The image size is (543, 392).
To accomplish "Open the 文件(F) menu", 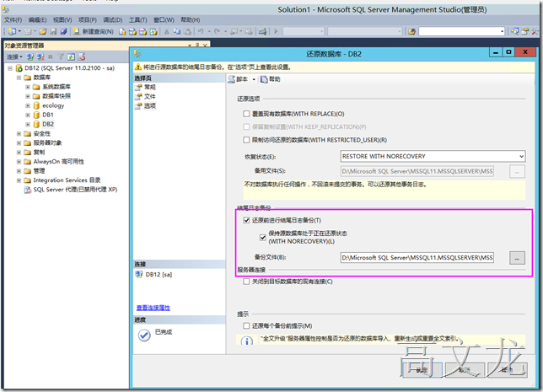I will point(13,19).
